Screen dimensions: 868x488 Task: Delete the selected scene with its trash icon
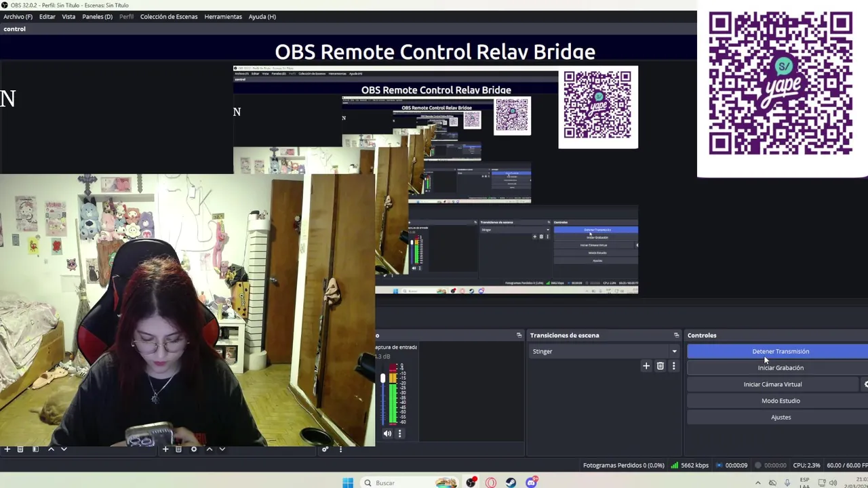coord(20,449)
